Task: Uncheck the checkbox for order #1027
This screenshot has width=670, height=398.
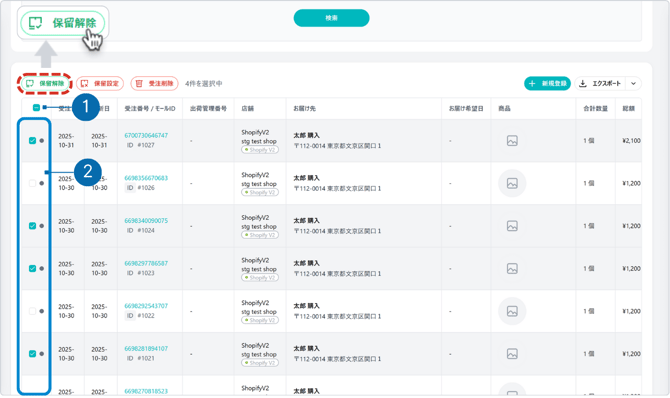Action: pyautogui.click(x=32, y=141)
